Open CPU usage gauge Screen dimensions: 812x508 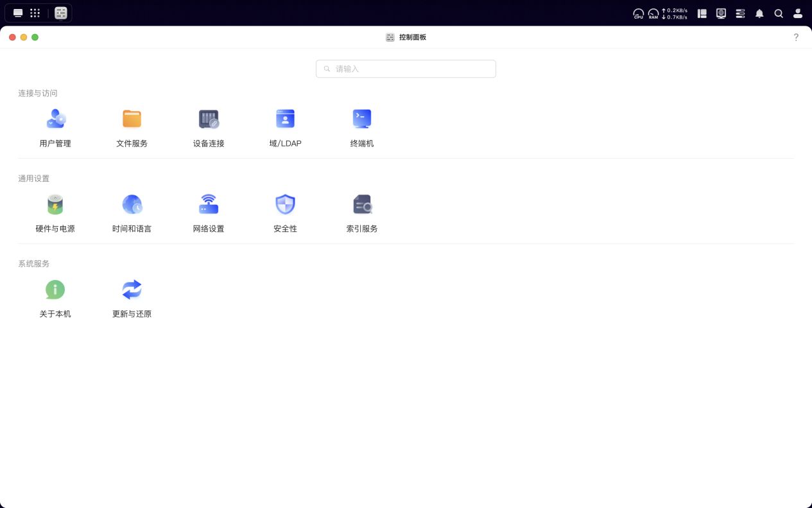tap(638, 13)
